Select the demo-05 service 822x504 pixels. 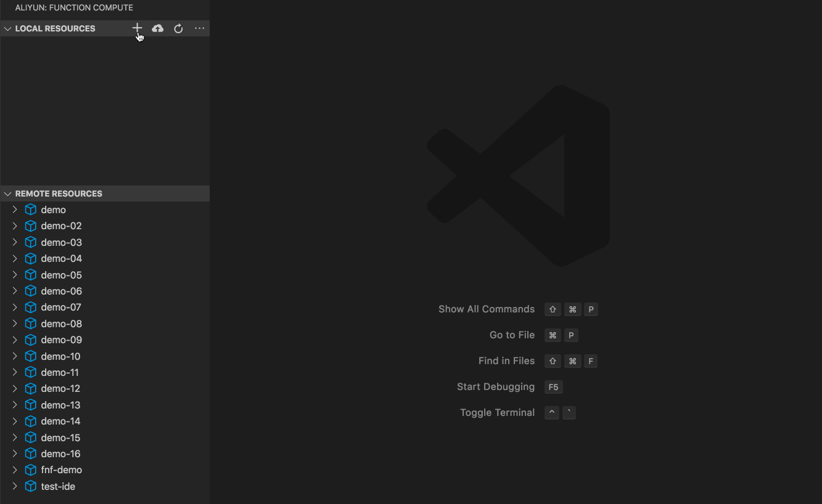(x=61, y=275)
